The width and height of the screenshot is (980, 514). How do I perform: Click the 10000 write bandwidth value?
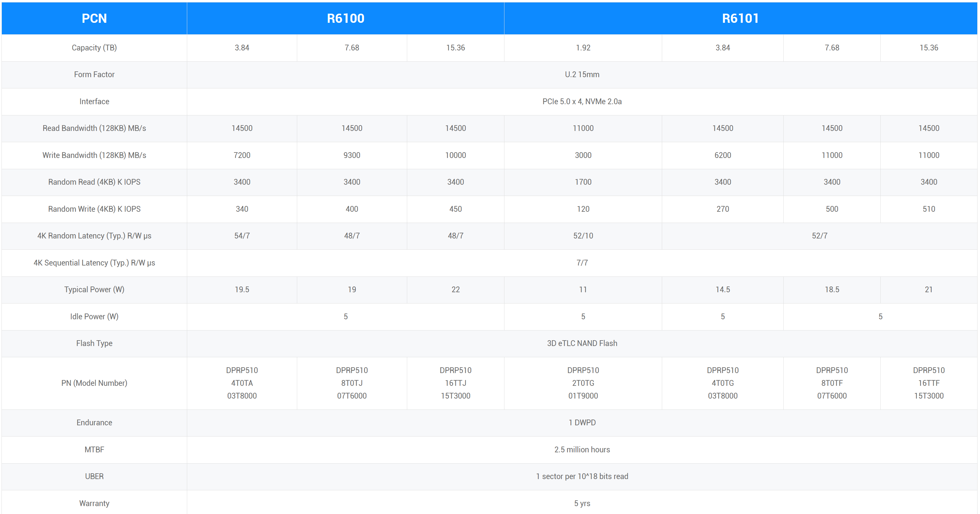click(456, 155)
